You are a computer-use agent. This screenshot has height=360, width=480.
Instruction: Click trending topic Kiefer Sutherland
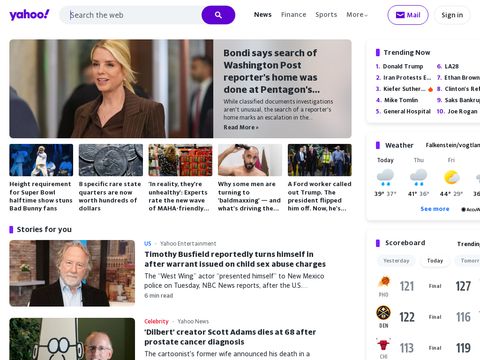[404, 89]
